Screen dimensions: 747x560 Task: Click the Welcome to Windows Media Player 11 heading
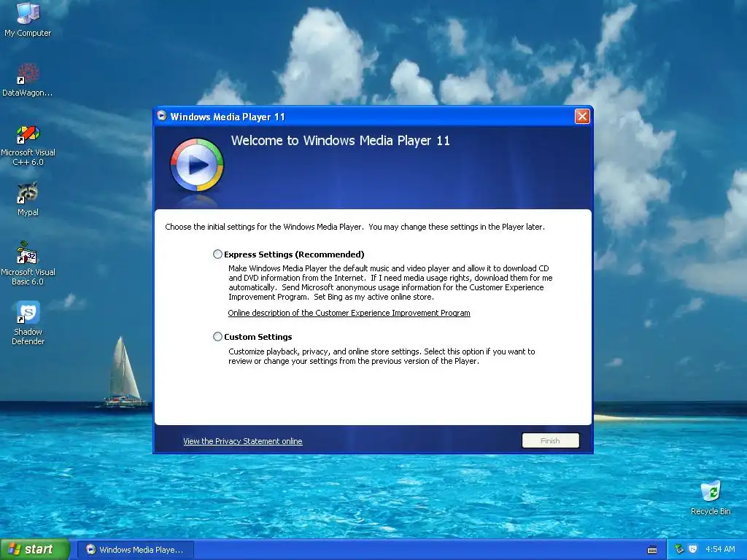coord(340,141)
